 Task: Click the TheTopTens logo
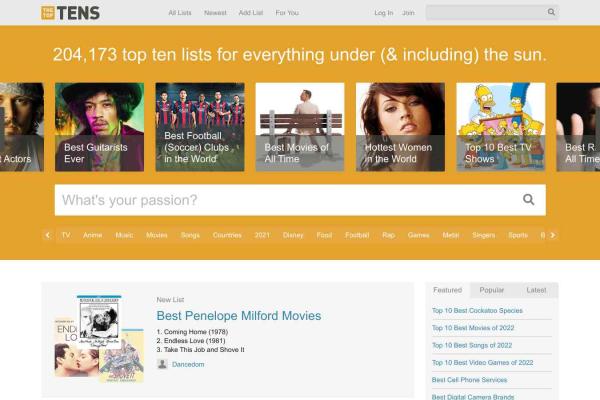click(x=70, y=13)
